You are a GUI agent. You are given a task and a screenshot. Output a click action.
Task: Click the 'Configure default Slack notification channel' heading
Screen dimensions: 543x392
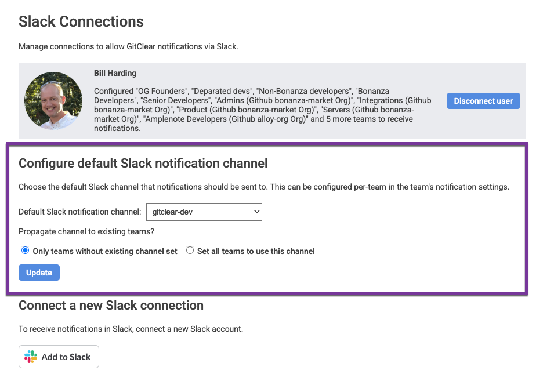[x=143, y=164]
